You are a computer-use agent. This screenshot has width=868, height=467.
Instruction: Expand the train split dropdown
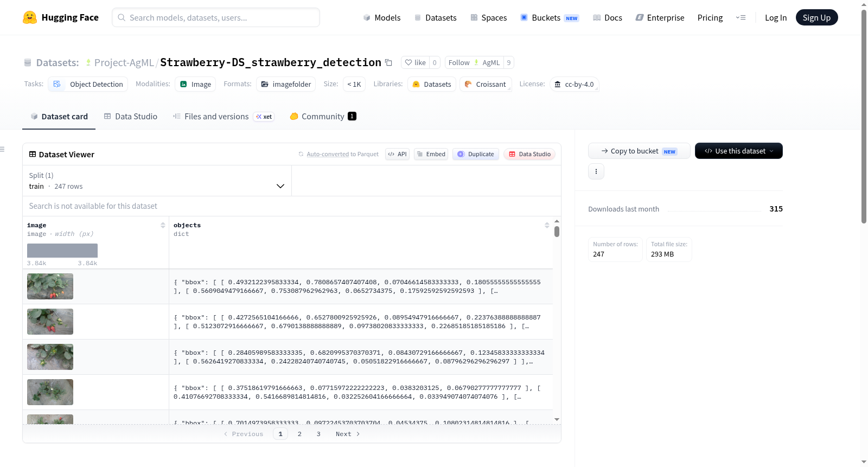tap(157, 181)
